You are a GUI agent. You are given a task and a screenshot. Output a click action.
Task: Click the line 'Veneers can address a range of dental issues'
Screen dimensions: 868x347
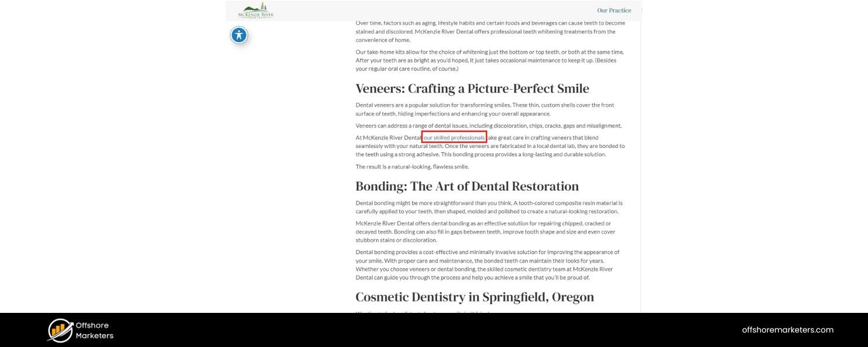click(x=488, y=125)
